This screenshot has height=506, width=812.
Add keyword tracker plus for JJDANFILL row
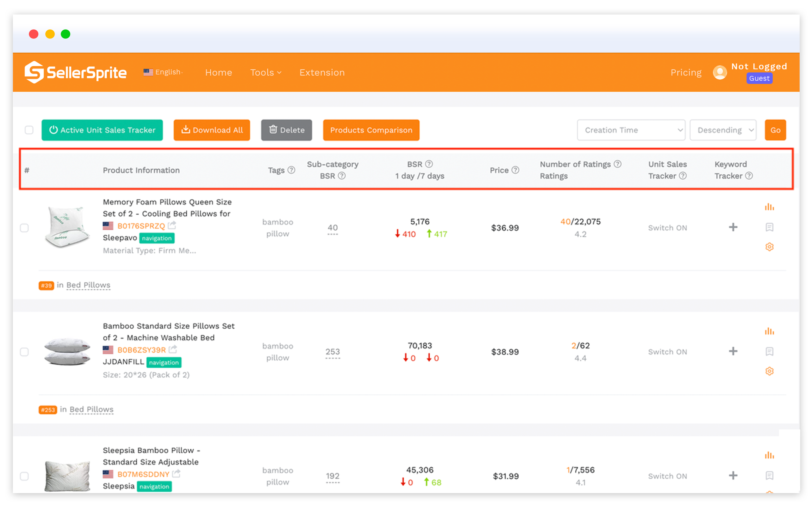tap(733, 351)
